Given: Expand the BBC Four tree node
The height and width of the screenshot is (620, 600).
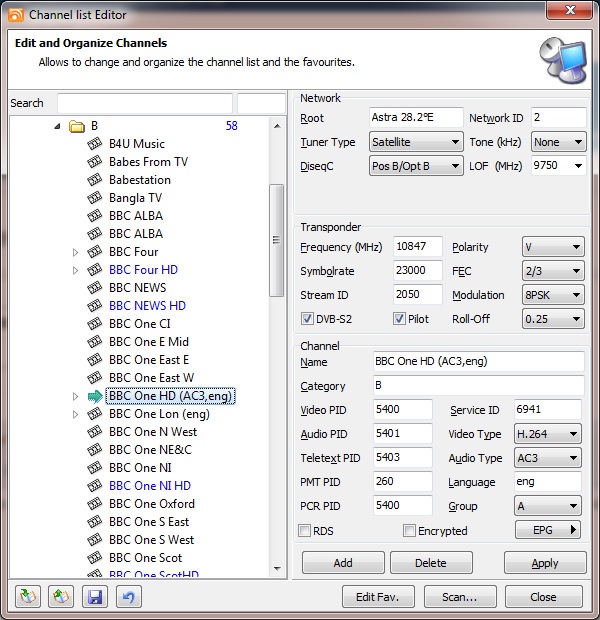Looking at the screenshot, I should coord(75,252).
